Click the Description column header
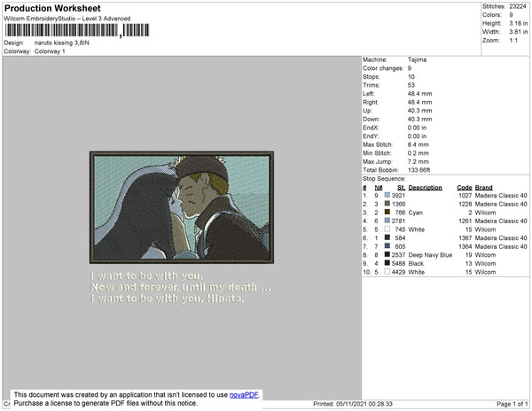532x411 pixels. coord(425,188)
